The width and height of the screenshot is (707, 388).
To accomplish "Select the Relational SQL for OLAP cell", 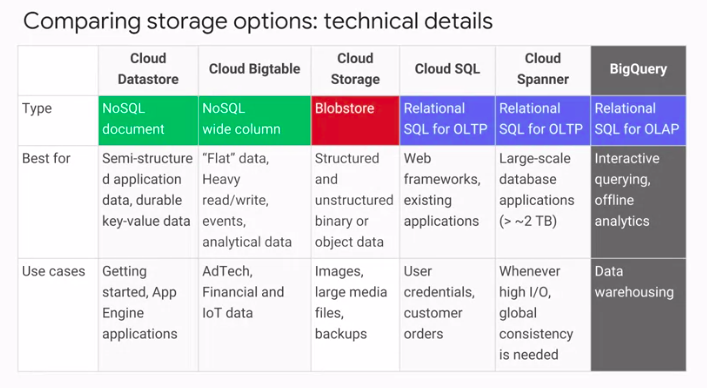I will [x=638, y=120].
